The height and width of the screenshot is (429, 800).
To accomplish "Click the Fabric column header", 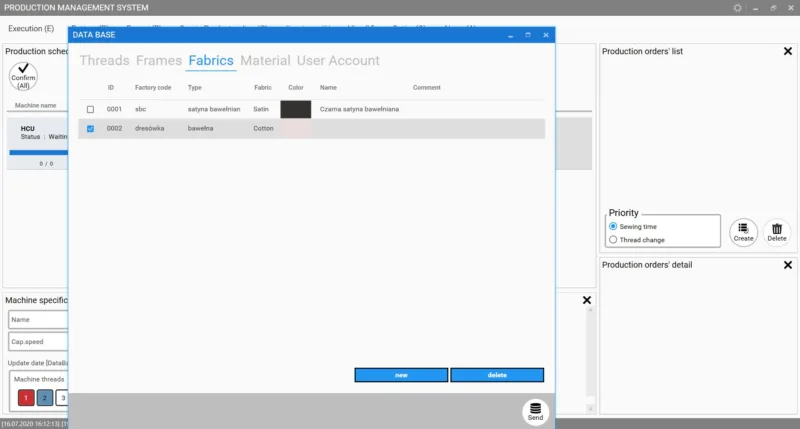I will tap(263, 88).
